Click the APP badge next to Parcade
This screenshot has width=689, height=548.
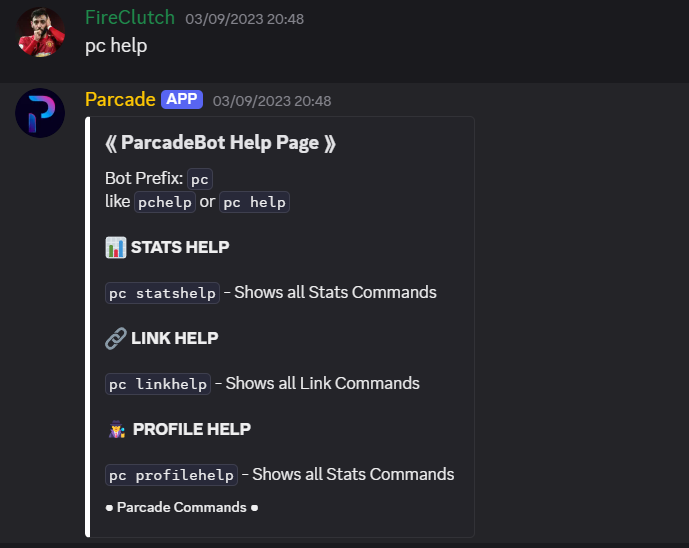[x=182, y=99]
